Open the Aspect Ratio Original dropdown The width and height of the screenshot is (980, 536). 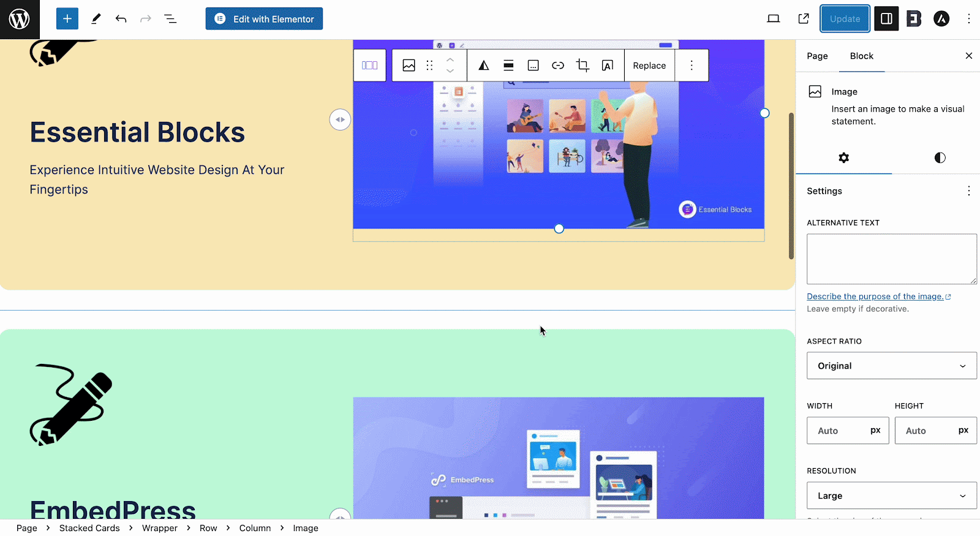pos(891,366)
